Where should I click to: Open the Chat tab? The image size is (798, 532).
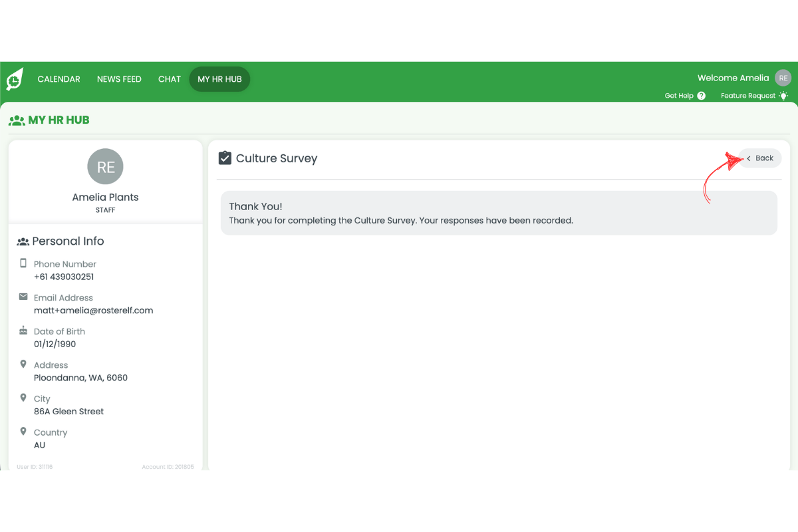pos(170,79)
